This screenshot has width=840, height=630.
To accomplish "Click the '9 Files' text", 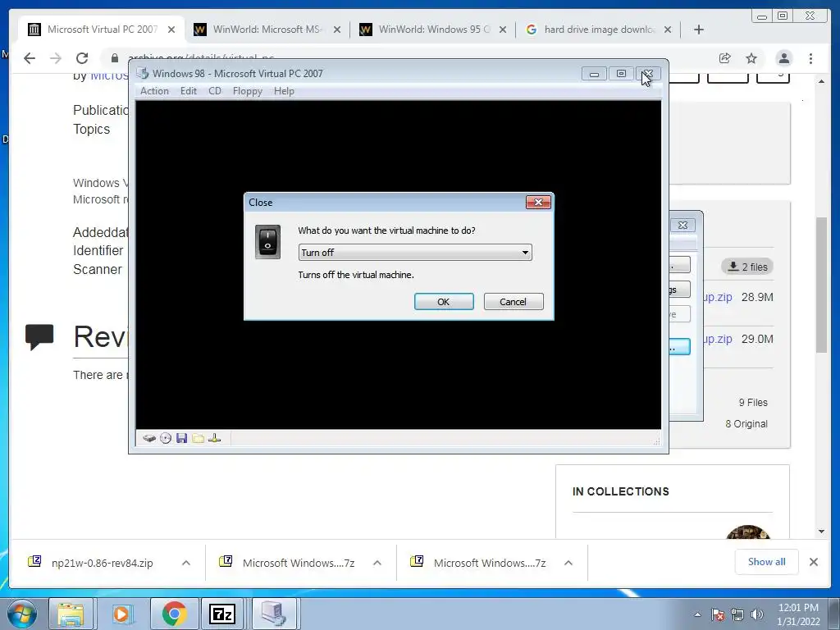I will point(753,402).
